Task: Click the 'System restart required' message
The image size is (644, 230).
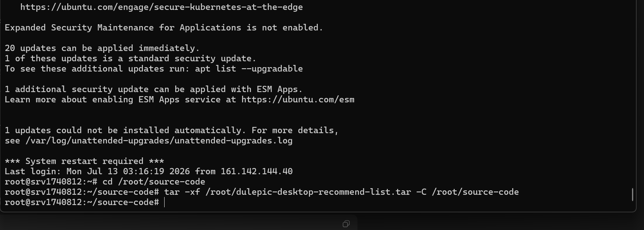Action: [x=84, y=161]
